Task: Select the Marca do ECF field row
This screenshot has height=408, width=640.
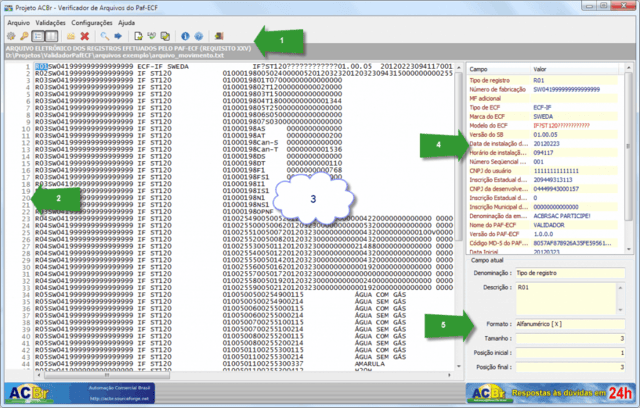Action: (543, 116)
